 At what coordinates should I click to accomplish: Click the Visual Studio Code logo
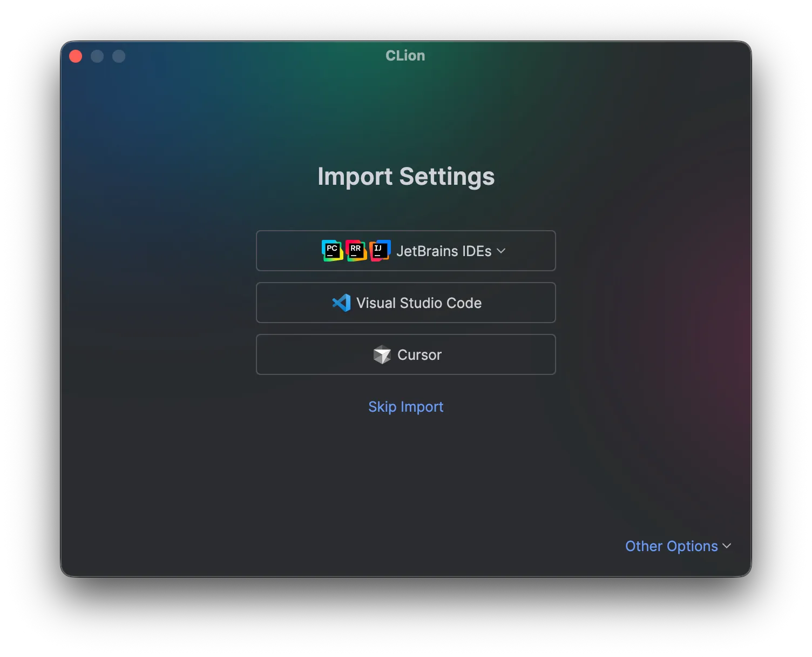[x=341, y=303]
